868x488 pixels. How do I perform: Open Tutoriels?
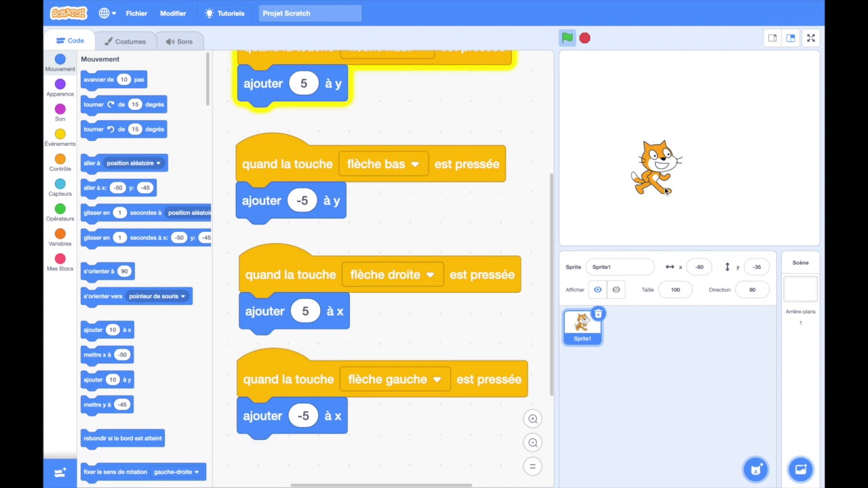(224, 13)
